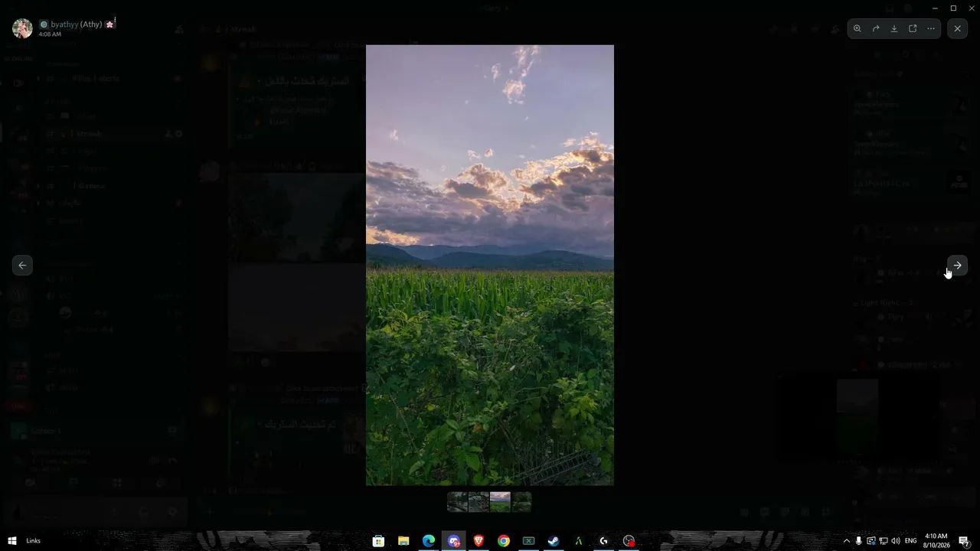Switch to Microsoft Edge in the taskbar
The image size is (980, 551).
[x=429, y=541]
